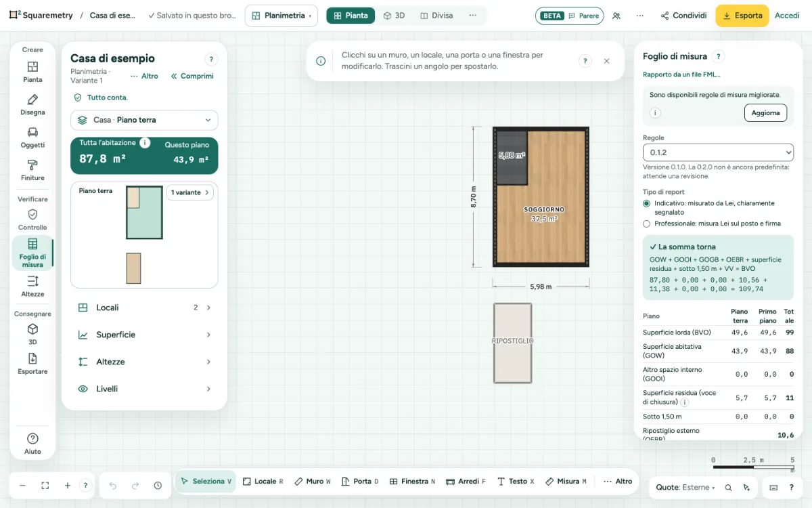Viewport: 812px width, 508px height.
Task: Click the fit-to-screen zoom icon
Action: [x=45, y=486]
